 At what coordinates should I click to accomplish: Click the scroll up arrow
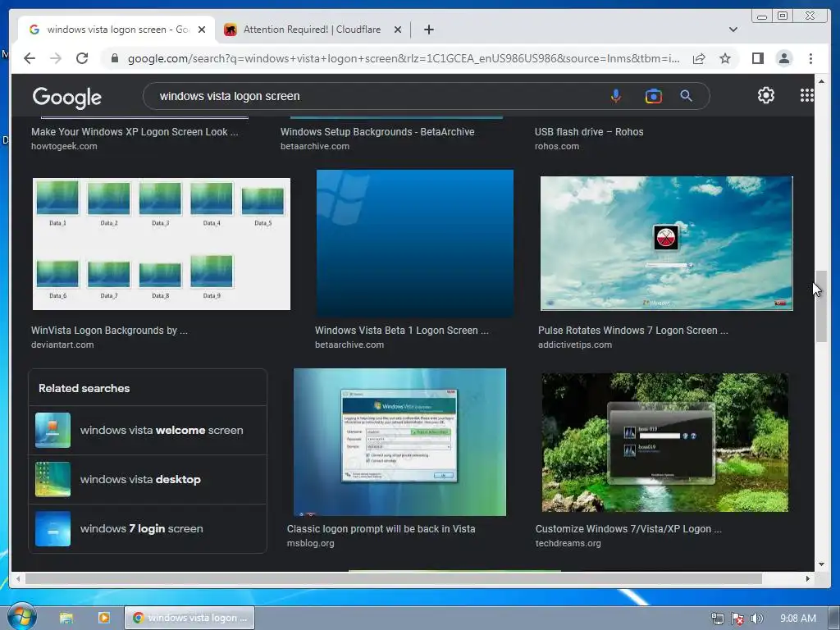821,81
